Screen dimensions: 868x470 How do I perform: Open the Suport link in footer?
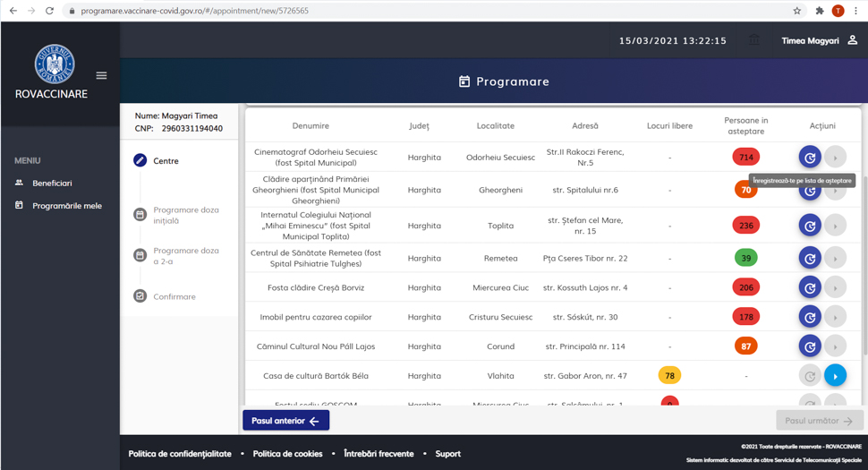tap(447, 454)
